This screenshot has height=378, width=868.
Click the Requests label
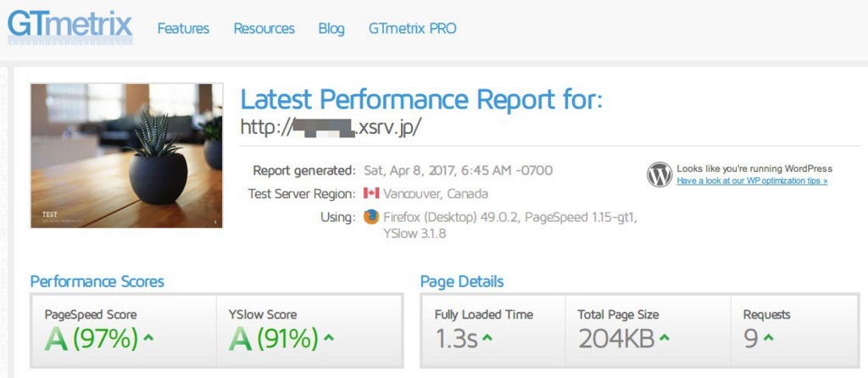coord(766,314)
